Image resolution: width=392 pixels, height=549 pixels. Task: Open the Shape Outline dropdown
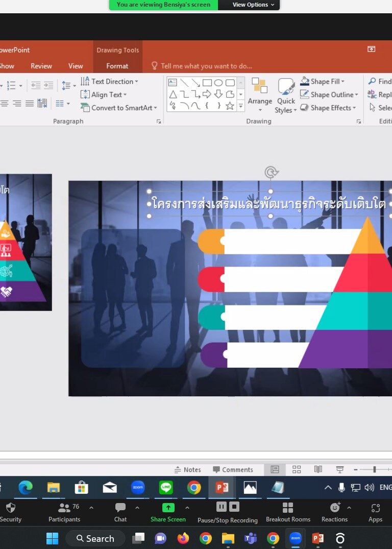point(329,94)
